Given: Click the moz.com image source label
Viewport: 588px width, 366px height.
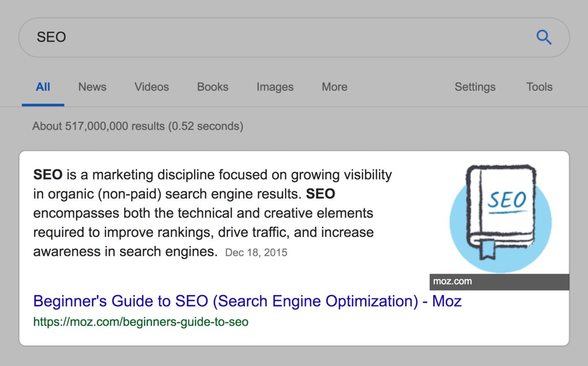Looking at the screenshot, I should pyautogui.click(x=452, y=281).
